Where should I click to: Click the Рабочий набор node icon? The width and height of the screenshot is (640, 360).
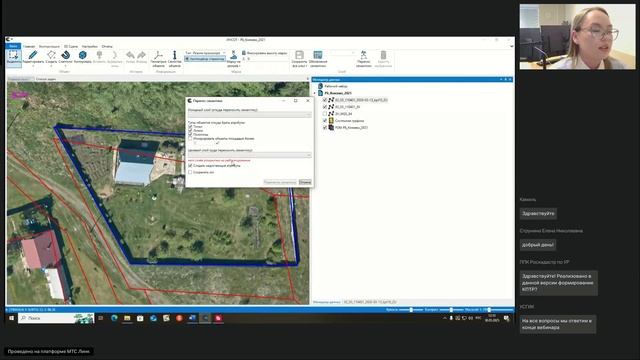click(320, 86)
